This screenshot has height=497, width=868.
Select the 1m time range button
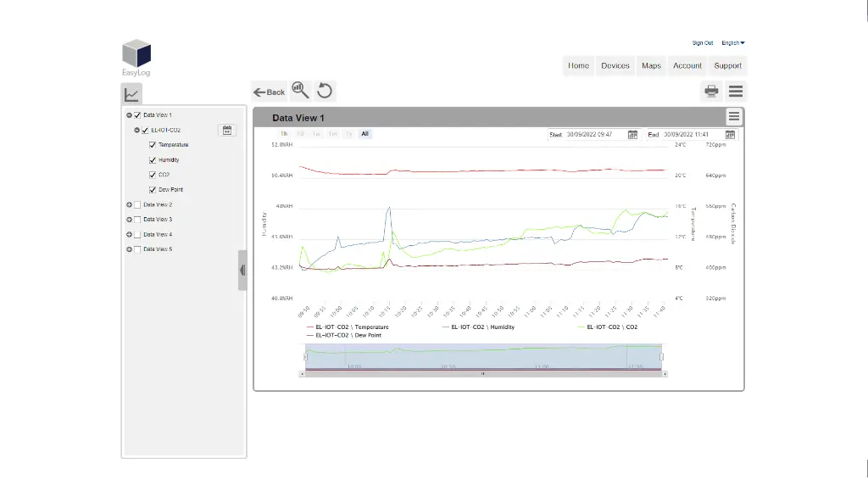[332, 134]
